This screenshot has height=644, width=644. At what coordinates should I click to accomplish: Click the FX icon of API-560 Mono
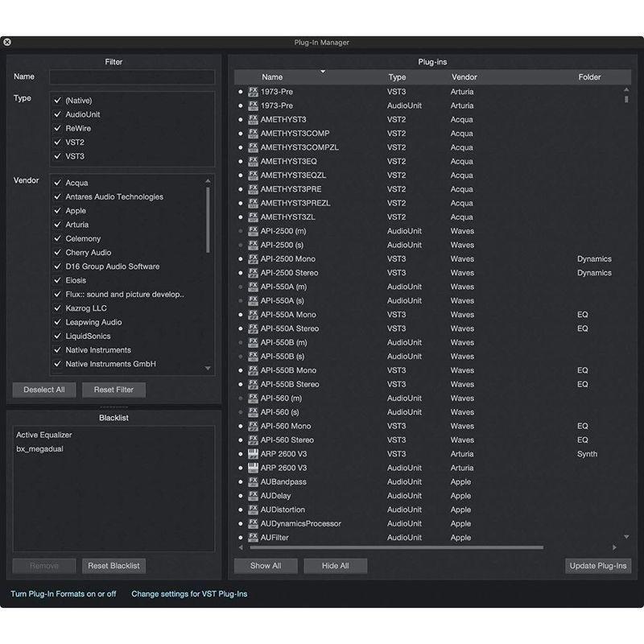pyautogui.click(x=253, y=426)
